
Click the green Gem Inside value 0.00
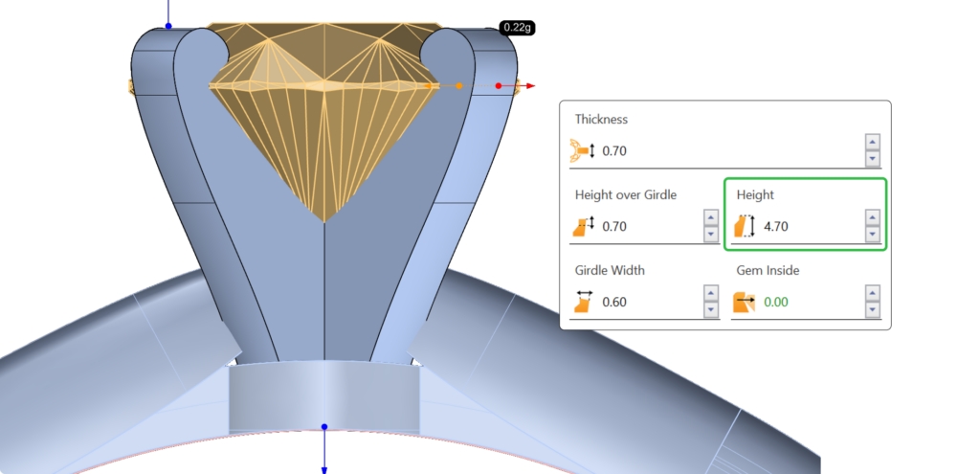[776, 303]
